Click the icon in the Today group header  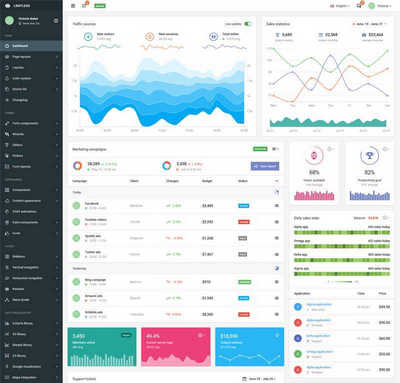pyautogui.click(x=277, y=192)
